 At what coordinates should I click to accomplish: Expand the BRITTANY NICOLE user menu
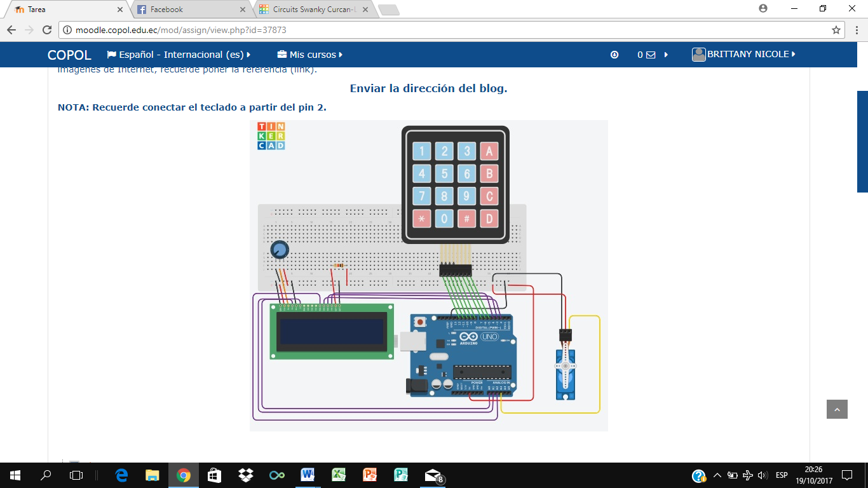pyautogui.click(x=743, y=55)
